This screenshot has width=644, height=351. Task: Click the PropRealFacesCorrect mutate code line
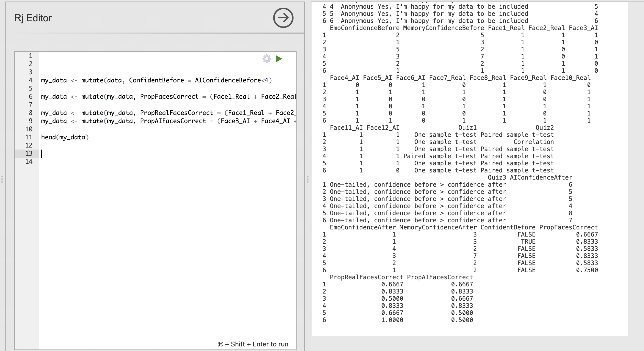click(x=168, y=113)
